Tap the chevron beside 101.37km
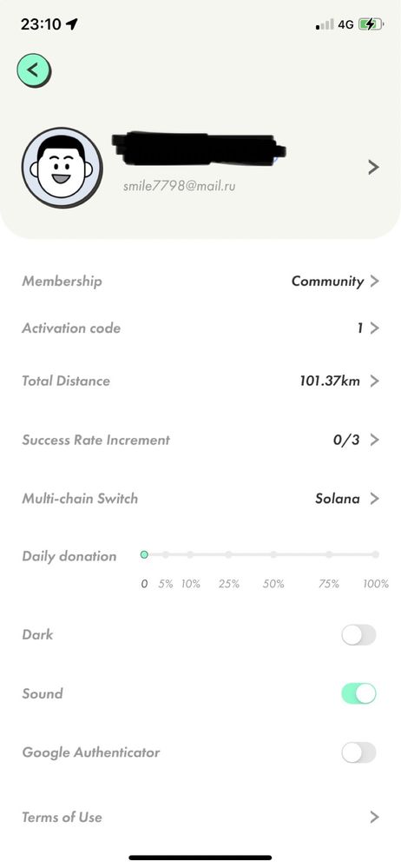 [374, 381]
